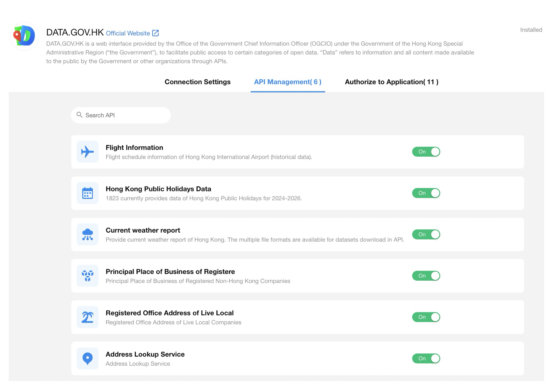
Task: Click the DATA.GOV.HK heading text
Action: coord(75,32)
